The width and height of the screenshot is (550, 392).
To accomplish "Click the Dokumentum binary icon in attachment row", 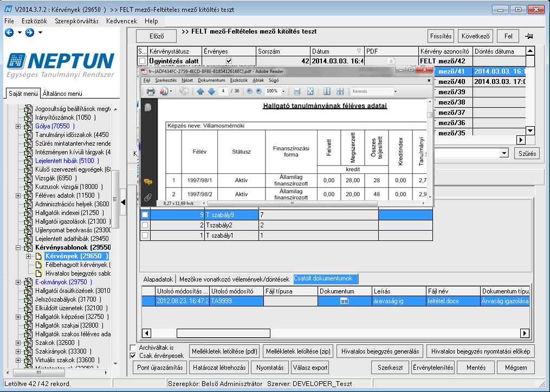I will pyautogui.click(x=344, y=301).
